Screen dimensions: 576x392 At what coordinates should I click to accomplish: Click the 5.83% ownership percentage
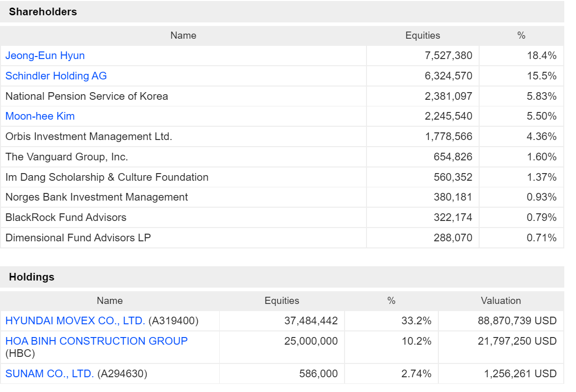(x=541, y=96)
